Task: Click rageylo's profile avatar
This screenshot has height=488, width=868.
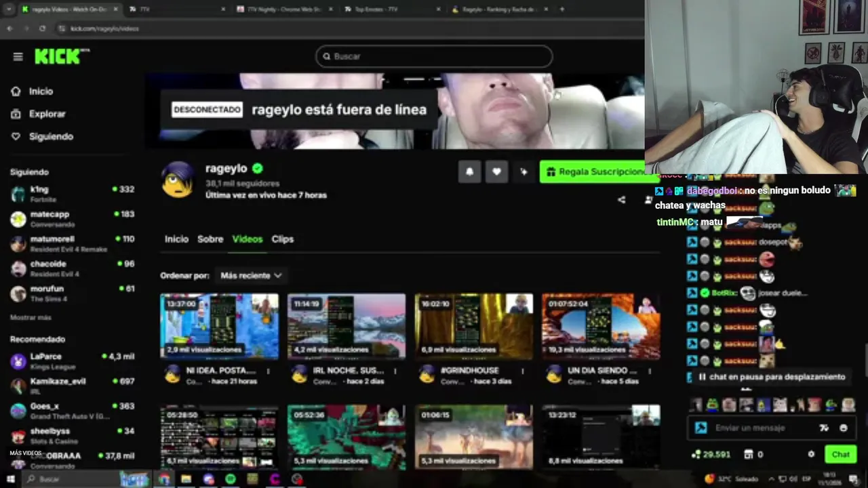Action: tap(178, 180)
